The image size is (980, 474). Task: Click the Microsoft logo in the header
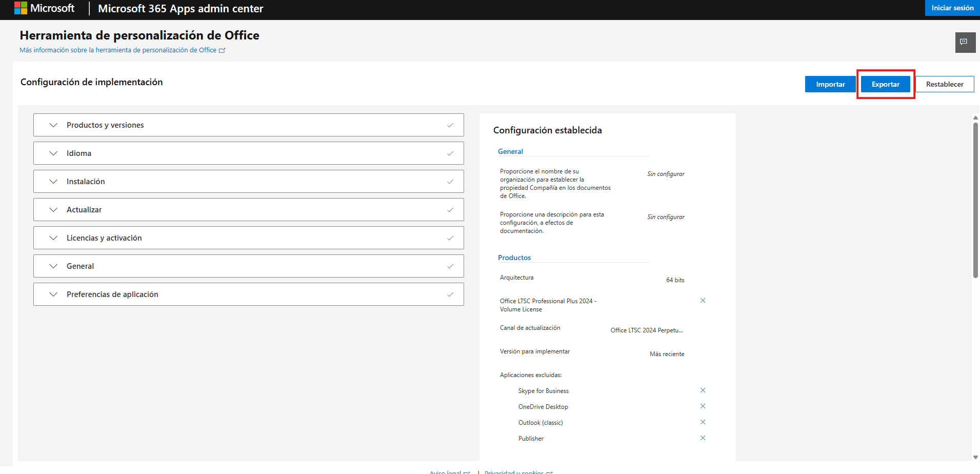pyautogui.click(x=45, y=8)
